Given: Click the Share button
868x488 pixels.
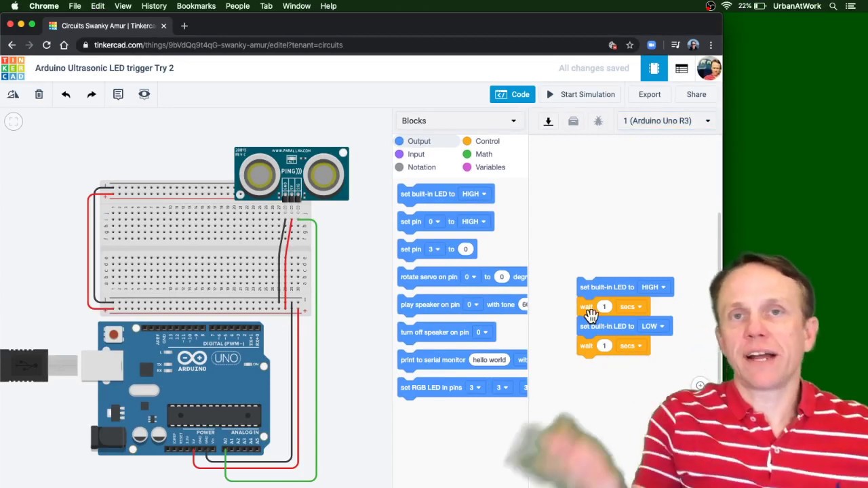Looking at the screenshot, I should pyautogui.click(x=696, y=94).
